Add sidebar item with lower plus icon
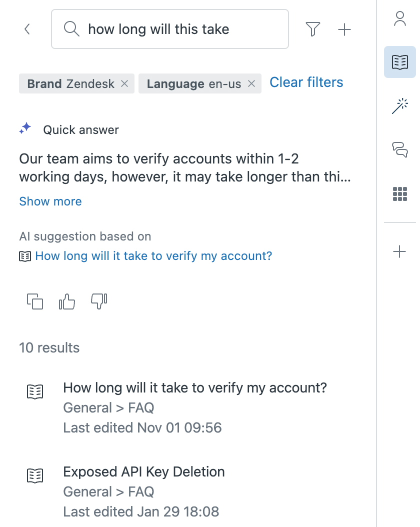The width and height of the screenshot is (420, 527). [x=399, y=251]
